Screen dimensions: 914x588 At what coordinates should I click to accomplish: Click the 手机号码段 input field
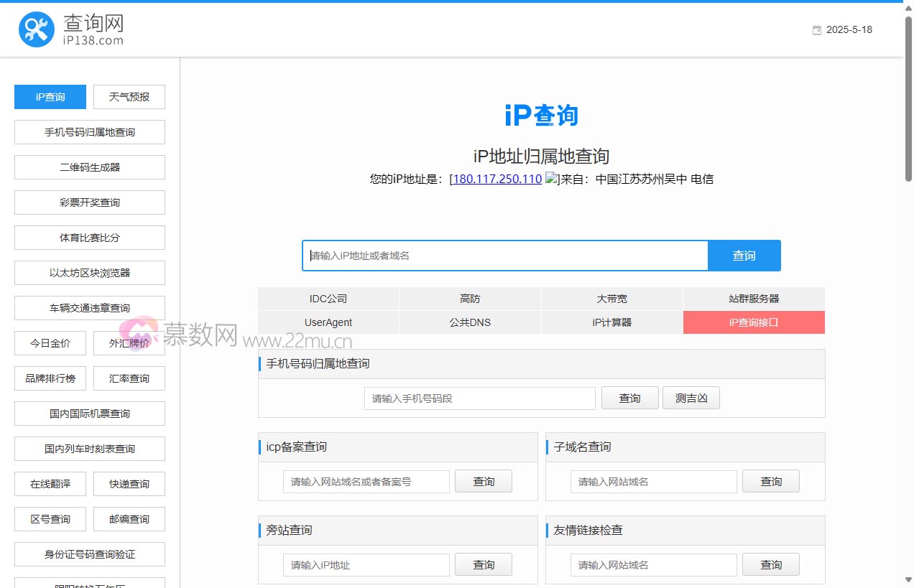click(x=479, y=398)
